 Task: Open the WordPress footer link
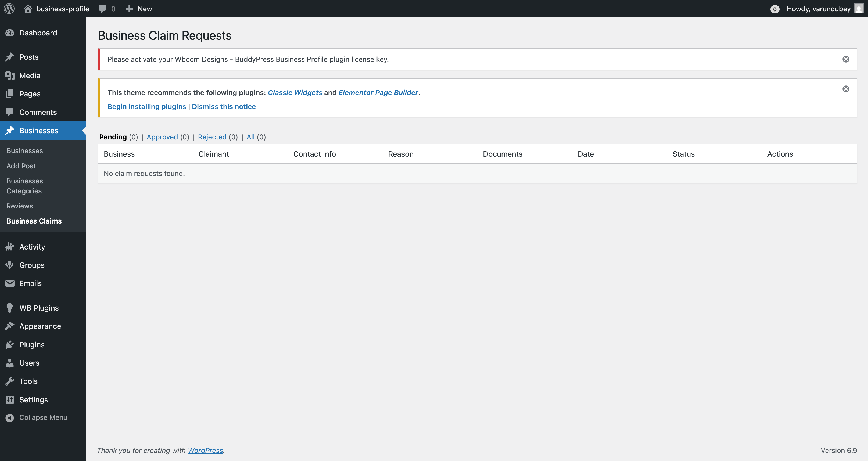(x=205, y=450)
